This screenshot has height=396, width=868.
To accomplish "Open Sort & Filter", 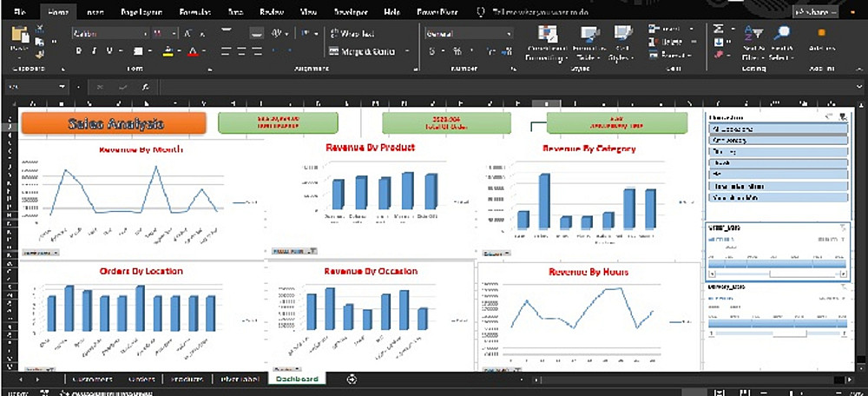I will point(753,43).
